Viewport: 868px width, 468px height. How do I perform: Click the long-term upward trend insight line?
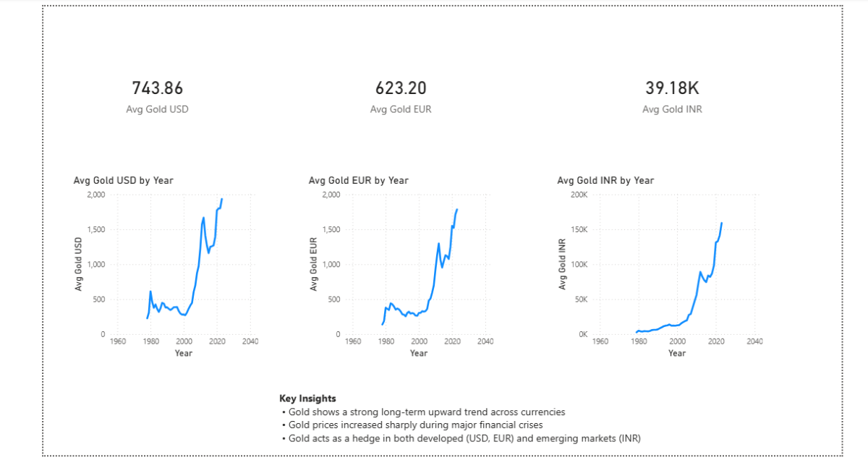click(427, 412)
